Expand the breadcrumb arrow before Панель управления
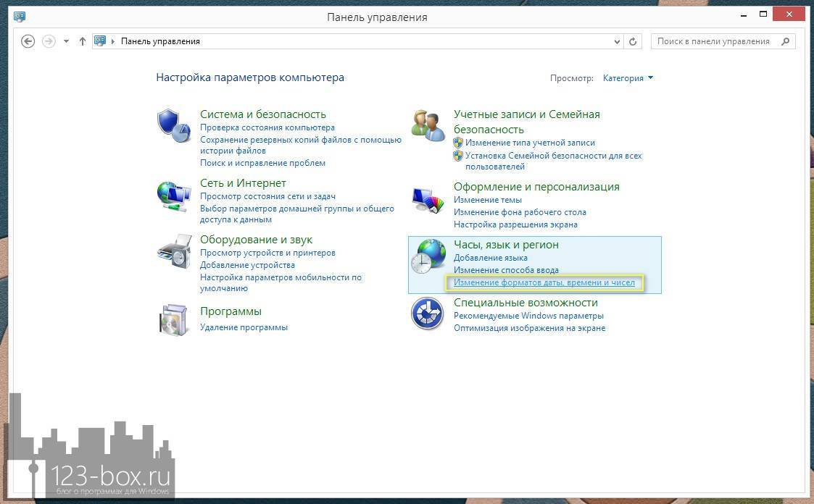The width and height of the screenshot is (814, 504). pyautogui.click(x=112, y=41)
